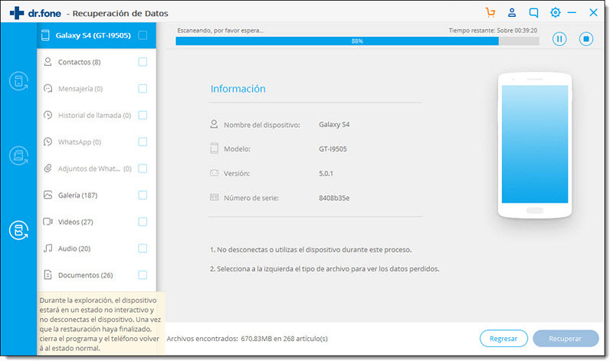This screenshot has height=364, width=613.
Task: Click the WhatsApp icon
Action: pos(48,142)
